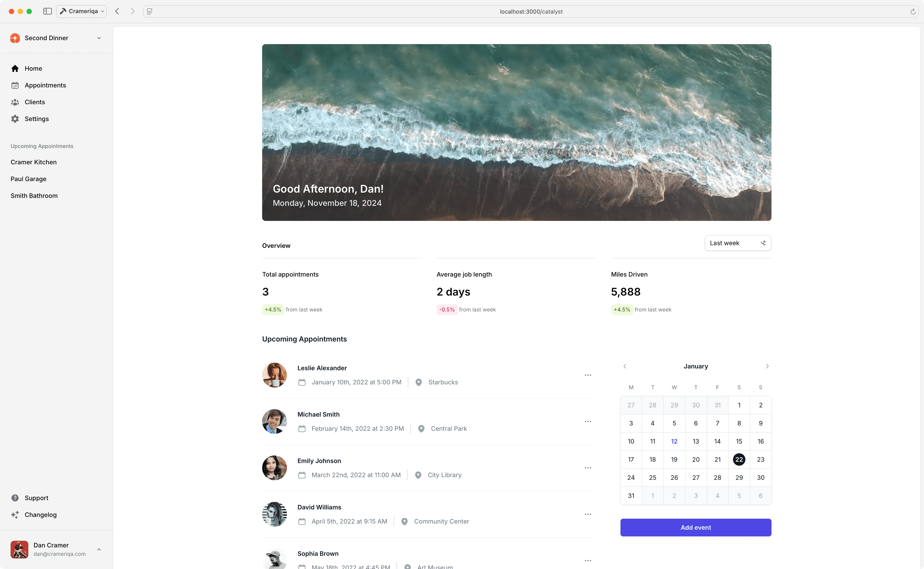
Task: Open the Changelog link
Action: click(57, 514)
